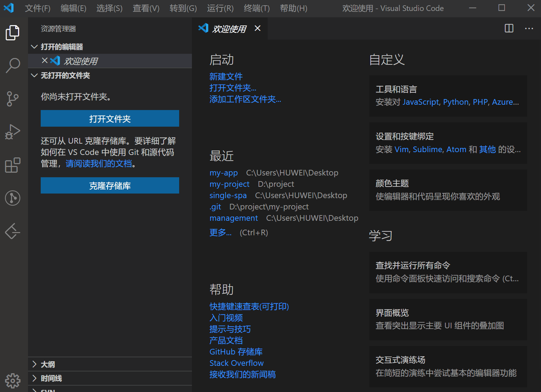Open the 颜色主题 card
Viewport: 541px width, 392px height.
pyautogui.click(x=448, y=190)
